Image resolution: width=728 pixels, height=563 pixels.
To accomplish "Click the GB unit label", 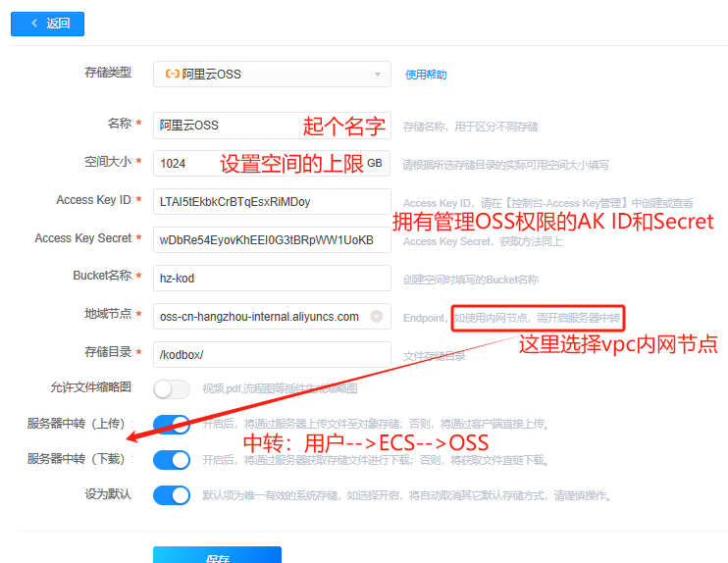I will (x=375, y=164).
